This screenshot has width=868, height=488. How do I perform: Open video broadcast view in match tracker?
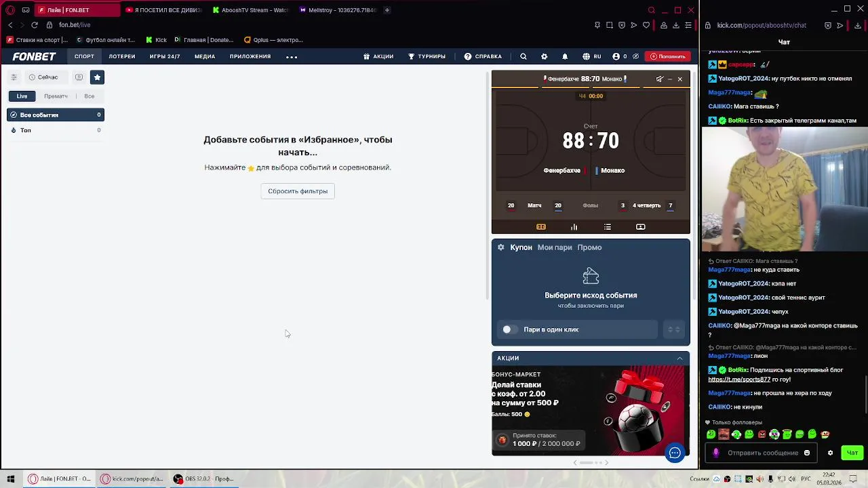click(x=641, y=227)
